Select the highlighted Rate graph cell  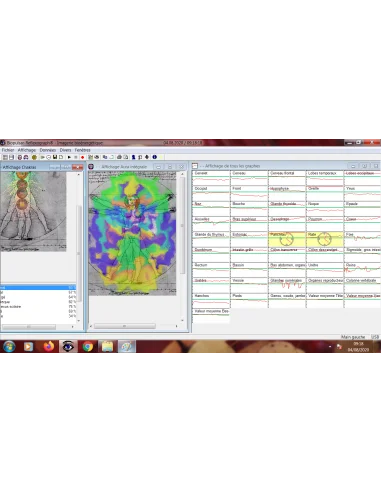325,239
